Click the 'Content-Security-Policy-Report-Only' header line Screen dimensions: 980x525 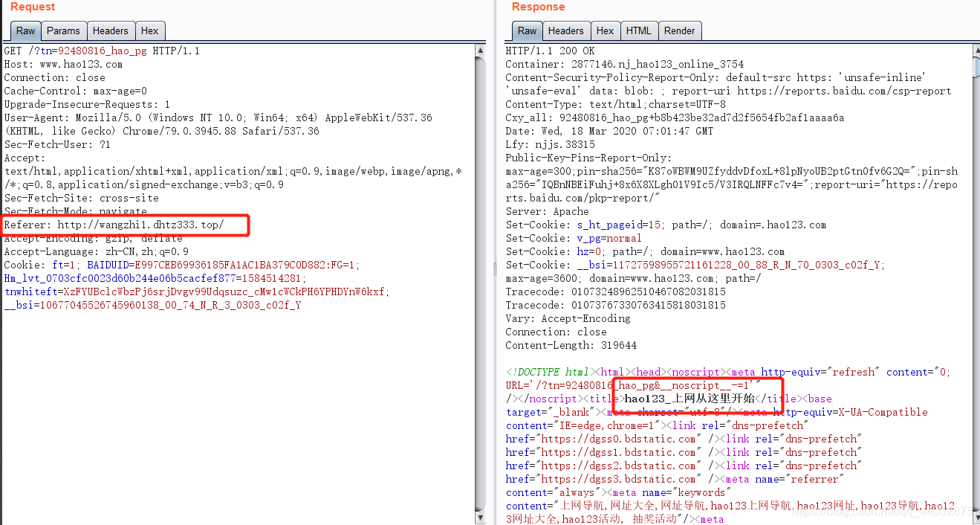(x=716, y=77)
